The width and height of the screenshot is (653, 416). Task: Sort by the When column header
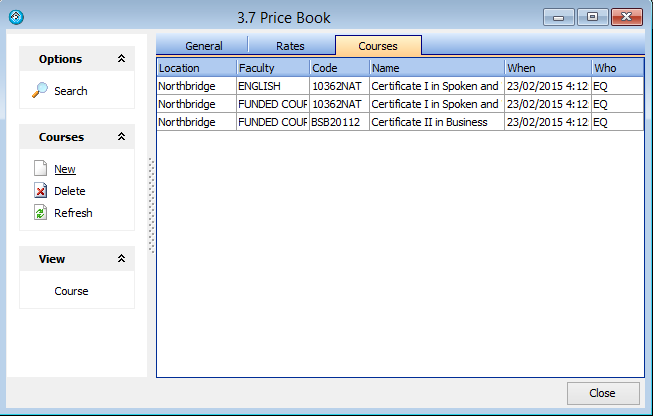coord(547,68)
